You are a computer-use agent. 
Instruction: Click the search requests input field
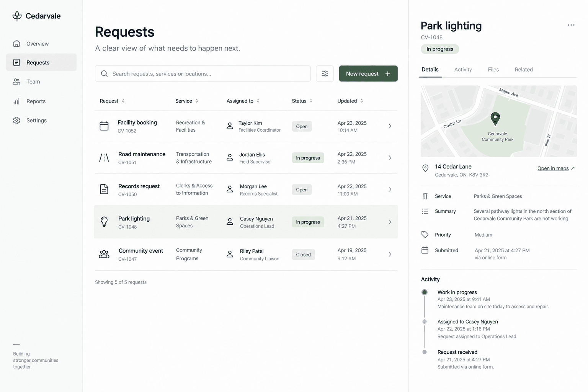pyautogui.click(x=203, y=73)
